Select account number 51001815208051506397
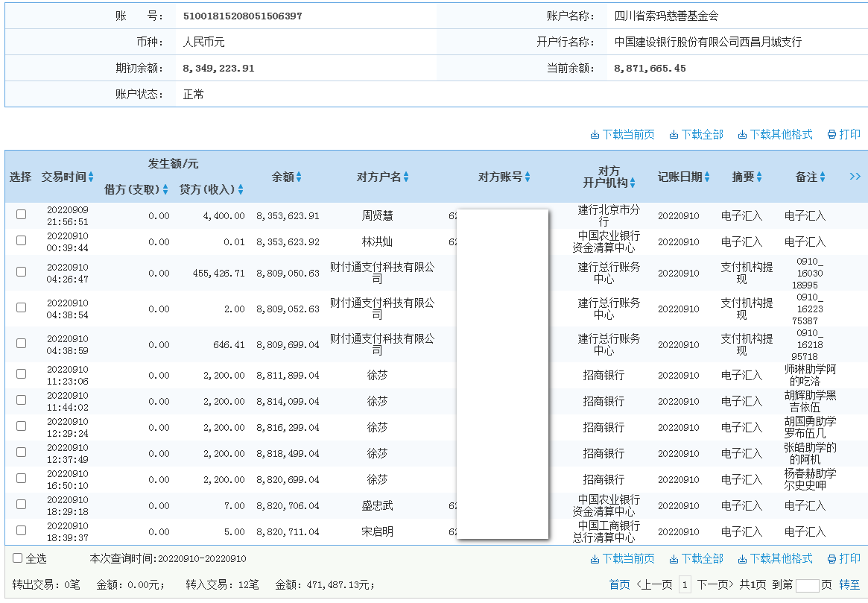 pyautogui.click(x=242, y=16)
